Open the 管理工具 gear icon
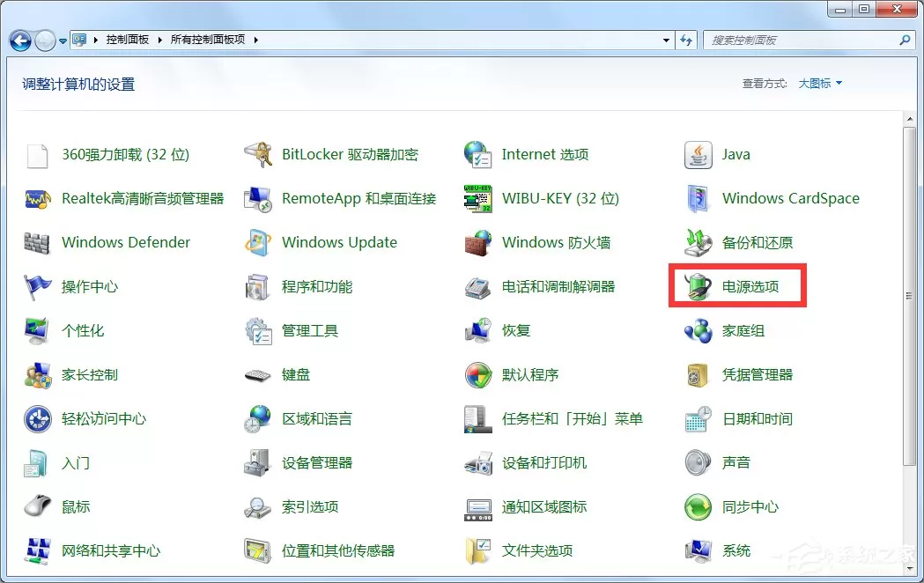 pyautogui.click(x=257, y=331)
